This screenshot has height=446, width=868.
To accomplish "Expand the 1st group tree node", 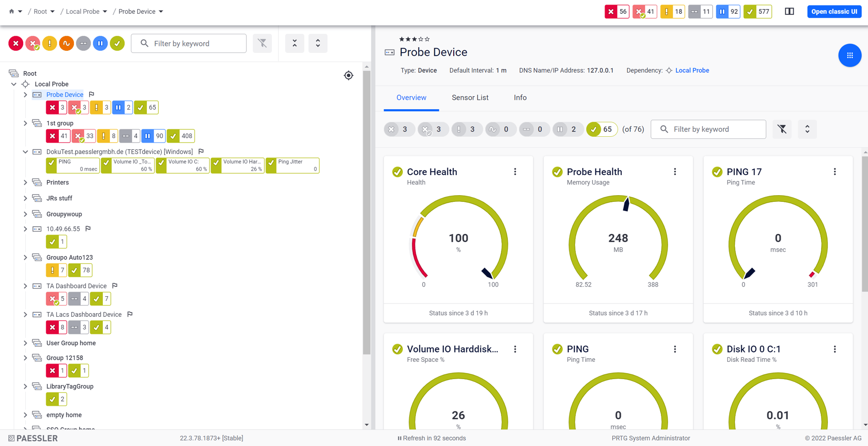I will pos(25,123).
